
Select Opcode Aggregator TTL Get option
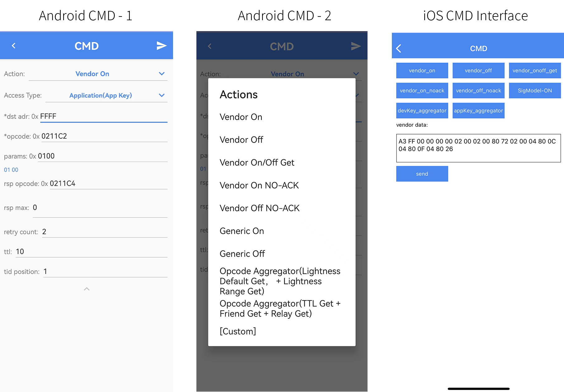(282, 309)
